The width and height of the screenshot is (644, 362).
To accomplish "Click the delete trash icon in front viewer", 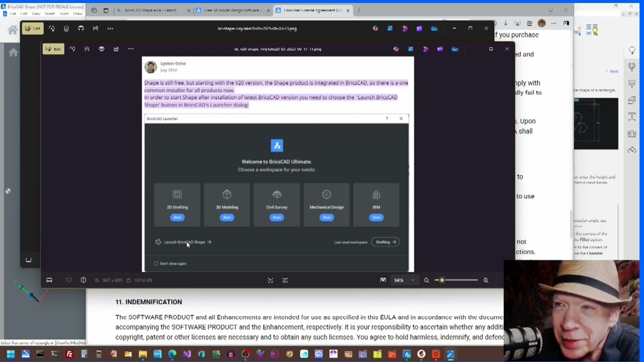I will pos(87,49).
